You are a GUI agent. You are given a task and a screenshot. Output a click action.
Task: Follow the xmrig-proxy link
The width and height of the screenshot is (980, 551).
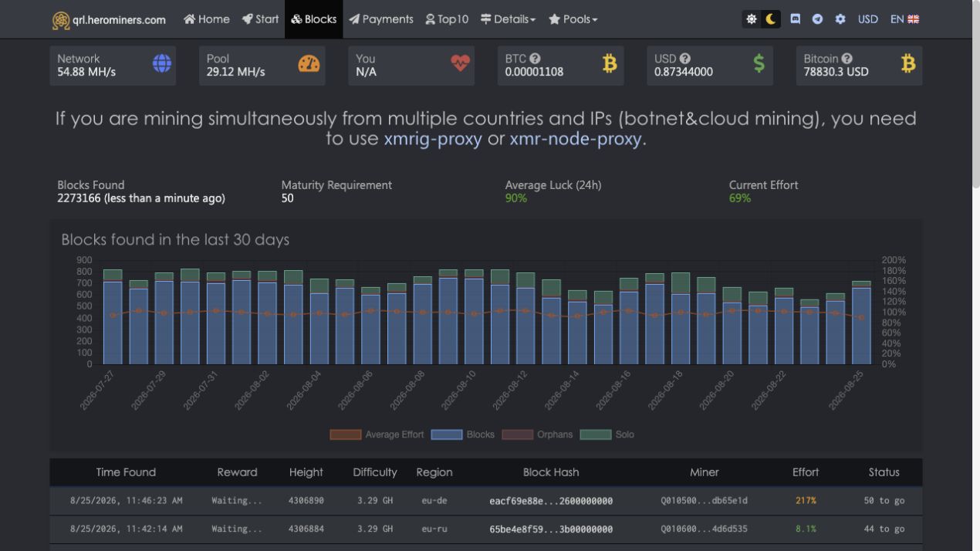coord(433,139)
